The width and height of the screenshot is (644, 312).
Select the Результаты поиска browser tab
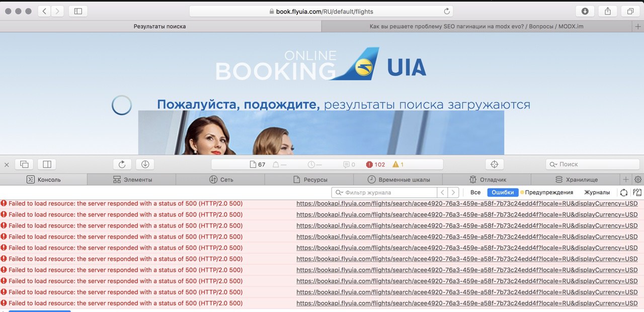click(160, 26)
